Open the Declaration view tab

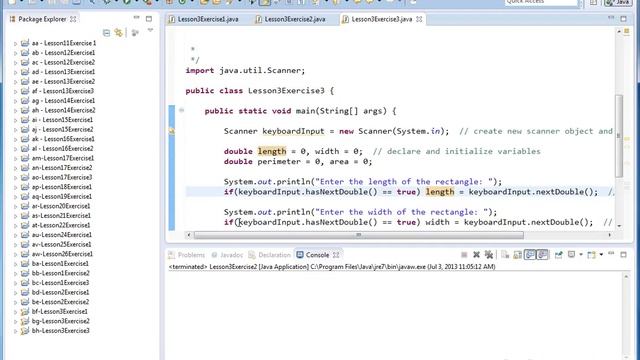tap(269, 255)
